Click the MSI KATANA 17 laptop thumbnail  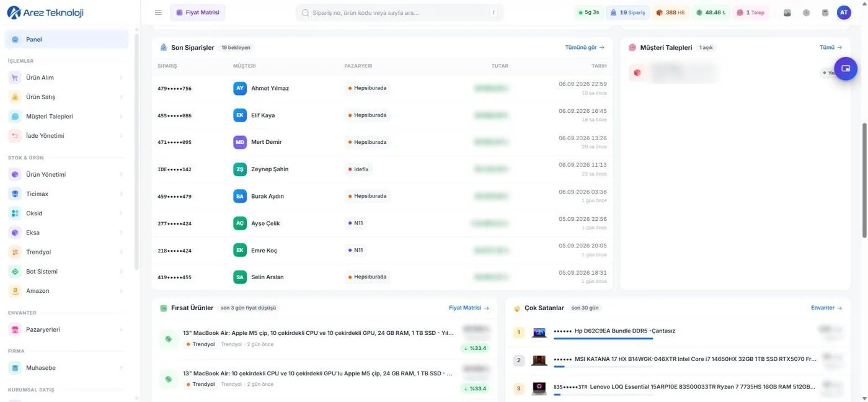click(x=539, y=360)
